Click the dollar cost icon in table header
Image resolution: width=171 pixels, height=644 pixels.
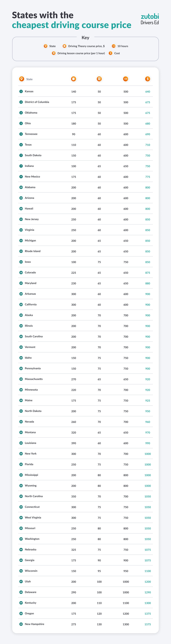tap(148, 79)
